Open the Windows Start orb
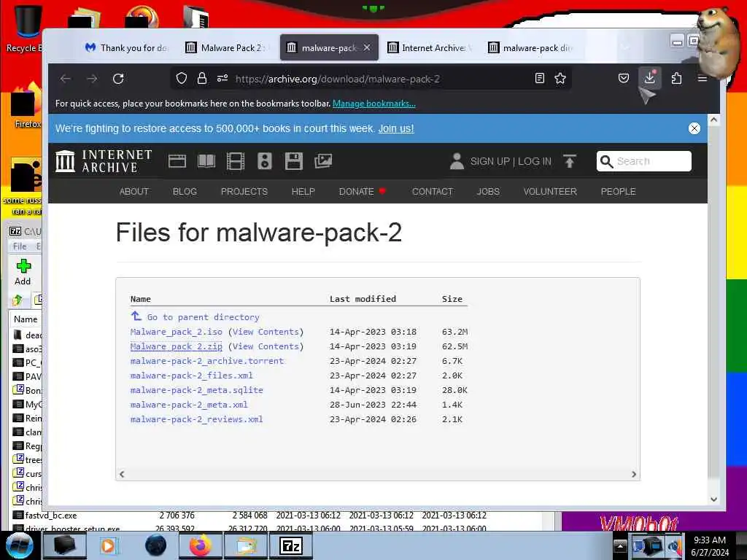Screen dimensions: 747x560 pos(20,545)
